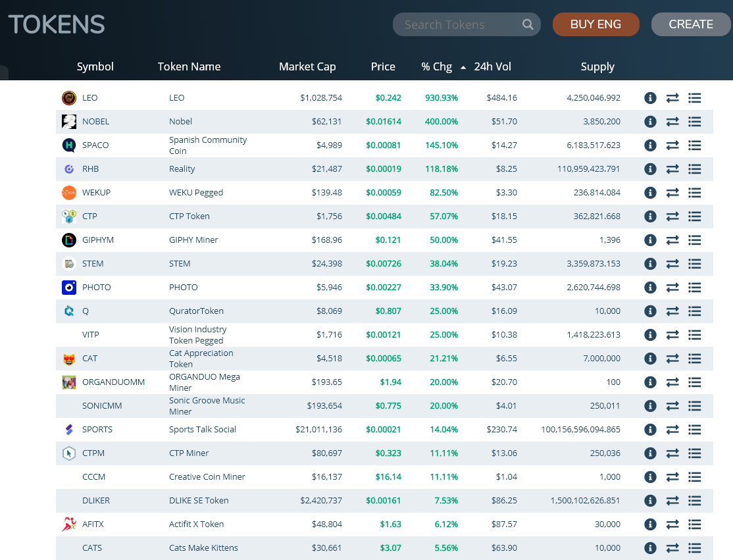Focus the Search Tokens field
Image resolution: width=733 pixels, height=560 pixels.
(x=466, y=24)
